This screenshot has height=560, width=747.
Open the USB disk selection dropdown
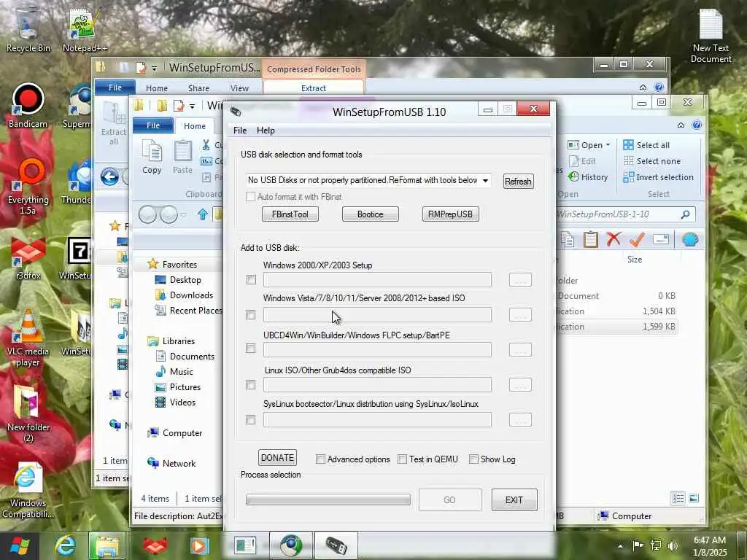pyautogui.click(x=485, y=181)
